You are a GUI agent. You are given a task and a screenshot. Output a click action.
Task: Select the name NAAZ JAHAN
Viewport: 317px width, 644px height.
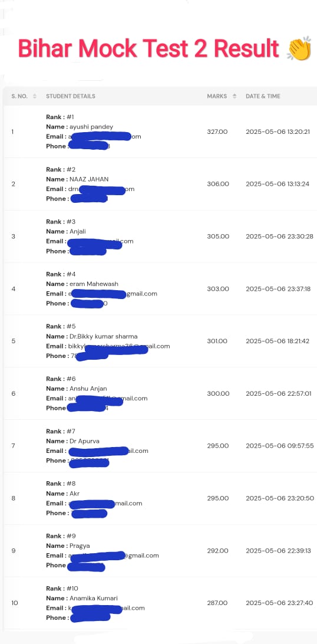click(89, 179)
